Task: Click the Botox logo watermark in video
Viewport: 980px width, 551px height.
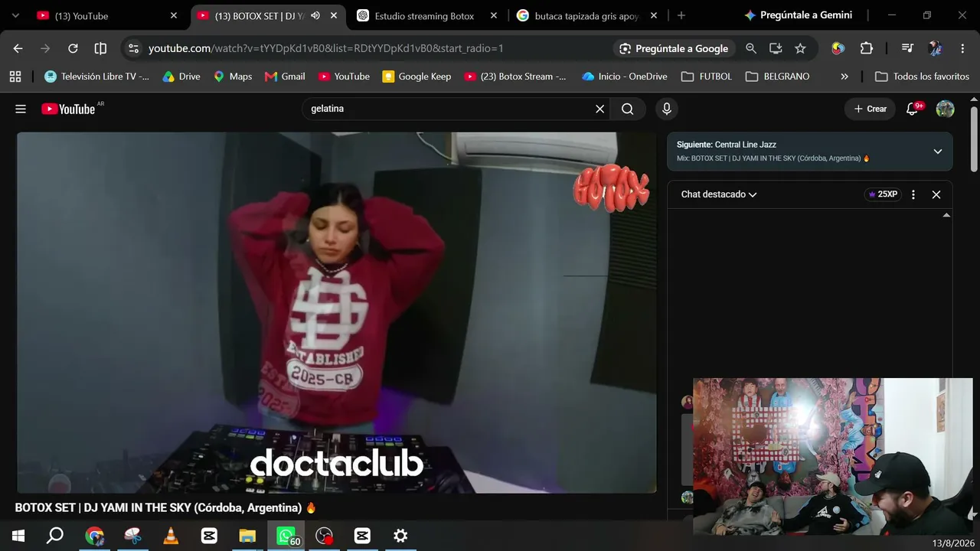Action: 611,187
